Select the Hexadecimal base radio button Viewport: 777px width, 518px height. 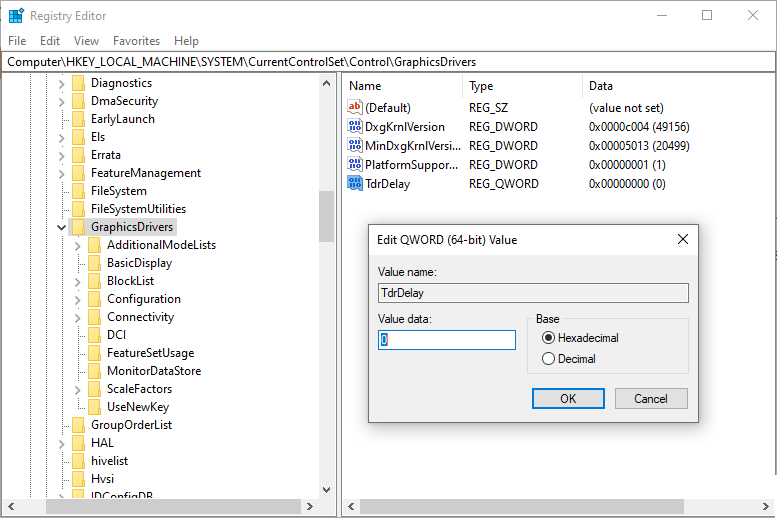pos(548,338)
